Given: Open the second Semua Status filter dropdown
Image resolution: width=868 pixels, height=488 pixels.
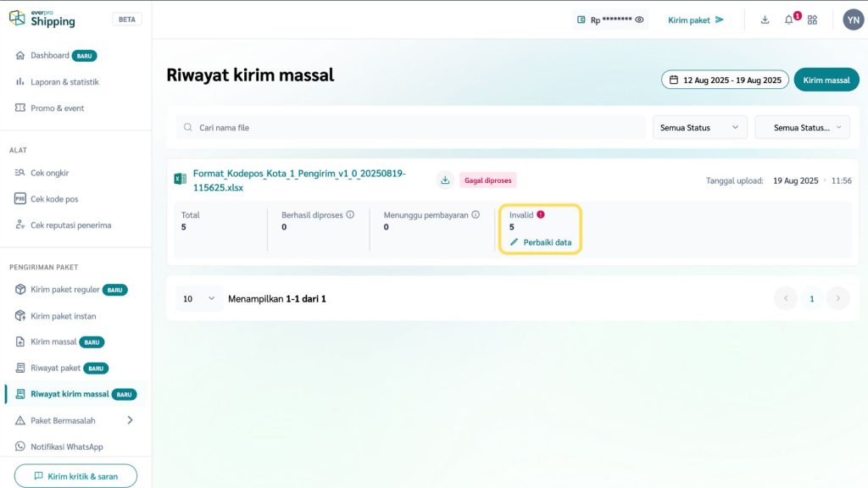Looking at the screenshot, I should 802,127.
